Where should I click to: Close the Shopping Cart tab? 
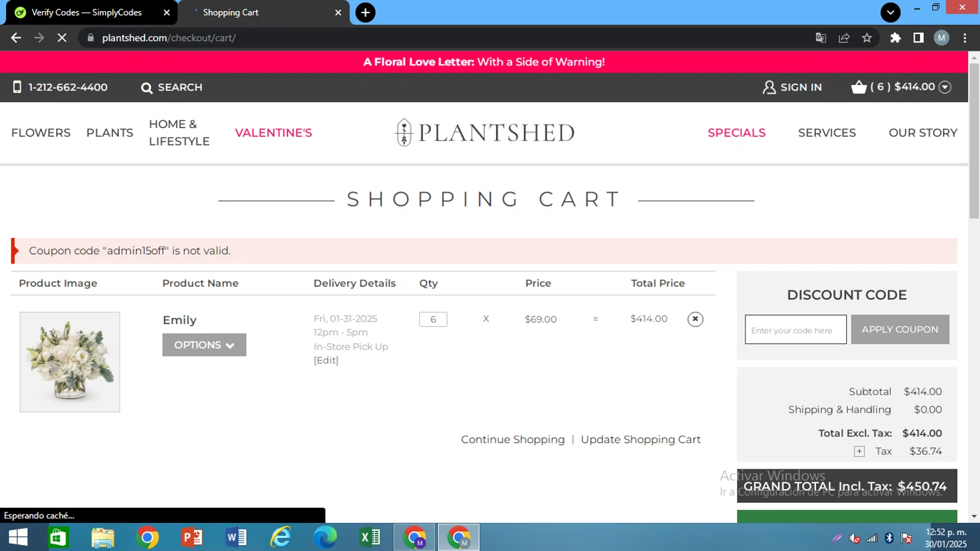coord(338,12)
